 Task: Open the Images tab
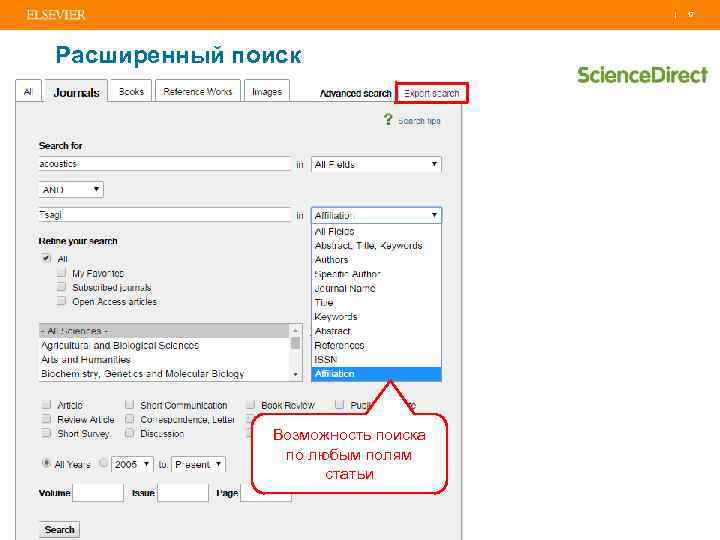[267, 91]
